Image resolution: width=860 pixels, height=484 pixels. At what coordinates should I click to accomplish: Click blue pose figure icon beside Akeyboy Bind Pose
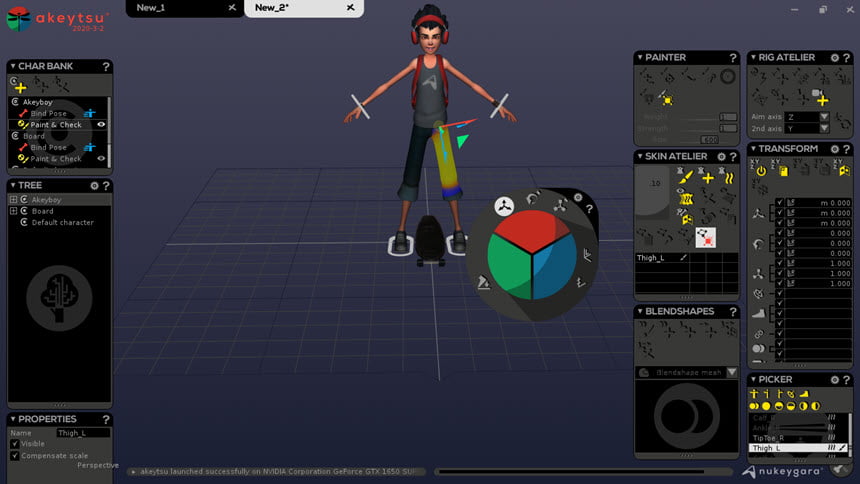pos(89,114)
